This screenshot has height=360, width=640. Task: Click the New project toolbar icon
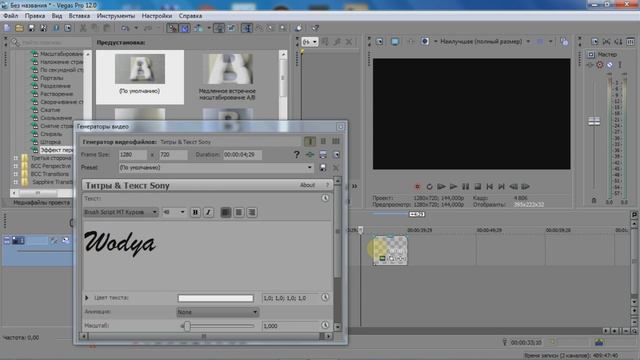pyautogui.click(x=7, y=28)
